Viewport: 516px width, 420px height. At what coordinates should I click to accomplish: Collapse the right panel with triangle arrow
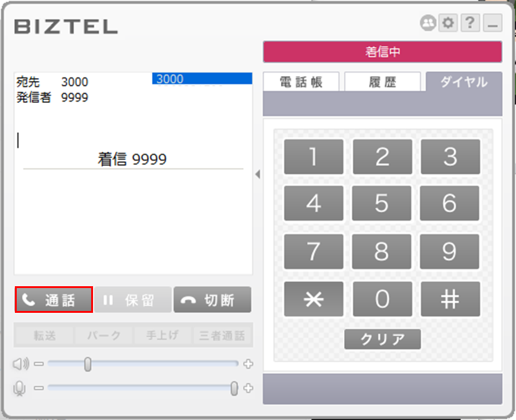click(x=257, y=174)
